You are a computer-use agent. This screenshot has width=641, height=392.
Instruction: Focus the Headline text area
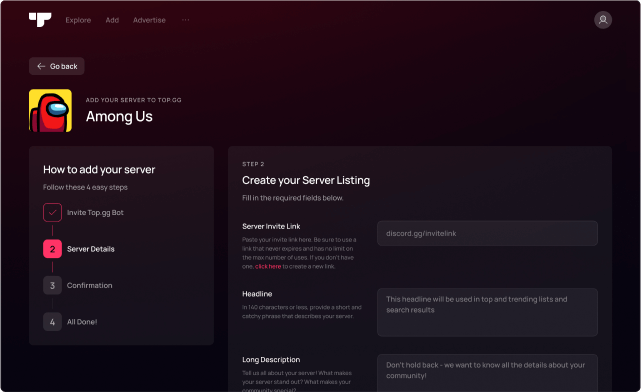point(487,312)
